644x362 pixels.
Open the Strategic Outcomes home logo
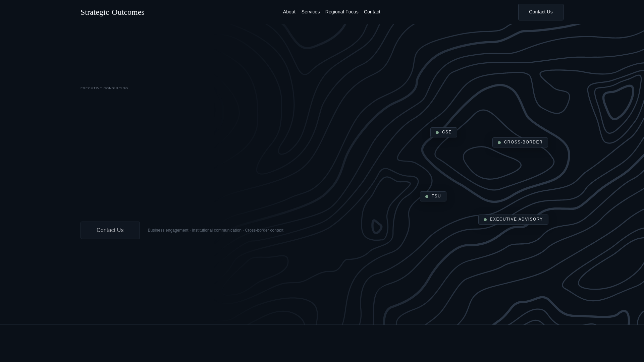click(112, 12)
